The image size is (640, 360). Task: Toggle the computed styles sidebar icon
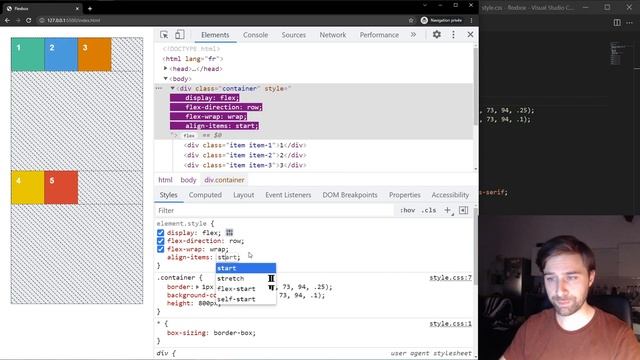[464, 210]
